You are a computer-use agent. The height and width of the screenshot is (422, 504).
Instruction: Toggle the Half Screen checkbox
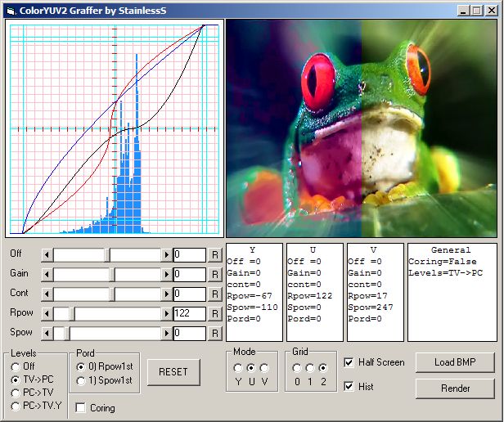coord(349,362)
